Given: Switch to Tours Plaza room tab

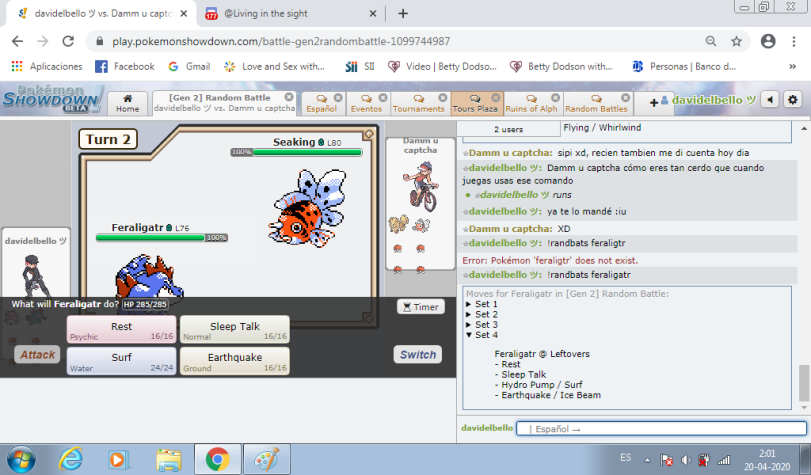Looking at the screenshot, I should 475,103.
